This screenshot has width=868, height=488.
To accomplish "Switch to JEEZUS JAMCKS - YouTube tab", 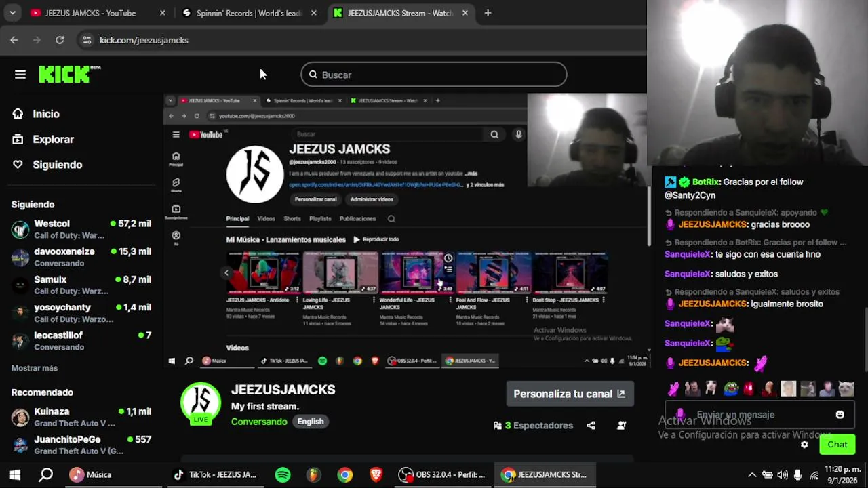I will pyautogui.click(x=99, y=13).
